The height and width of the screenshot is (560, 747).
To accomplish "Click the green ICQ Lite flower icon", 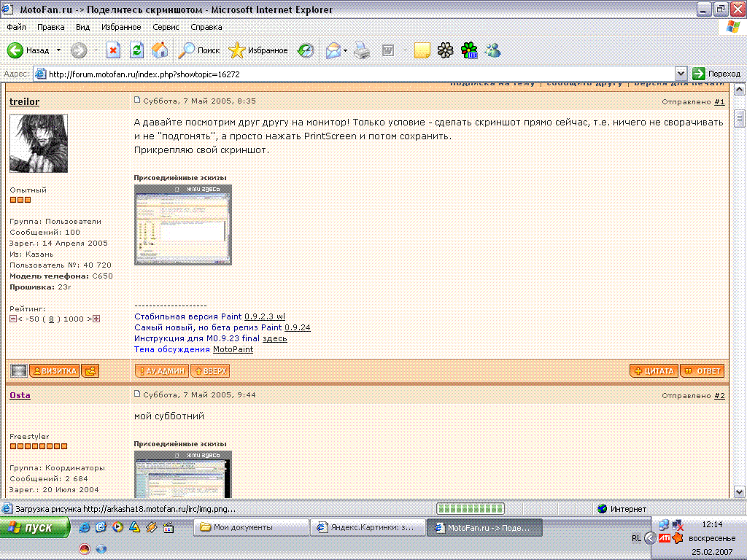I will click(x=469, y=50).
